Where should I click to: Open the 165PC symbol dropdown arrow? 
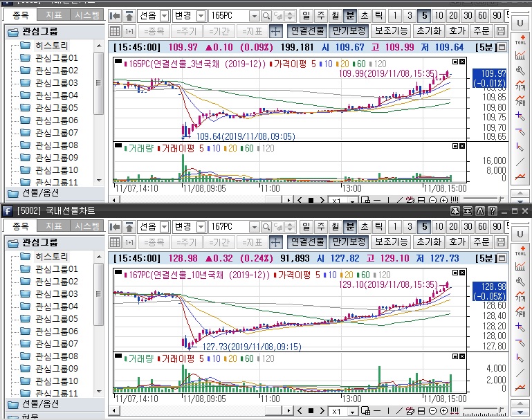255,16
